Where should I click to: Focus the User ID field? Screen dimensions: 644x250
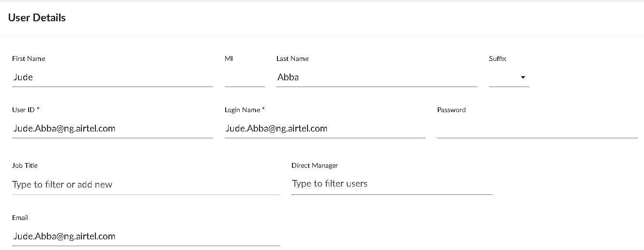click(112, 128)
